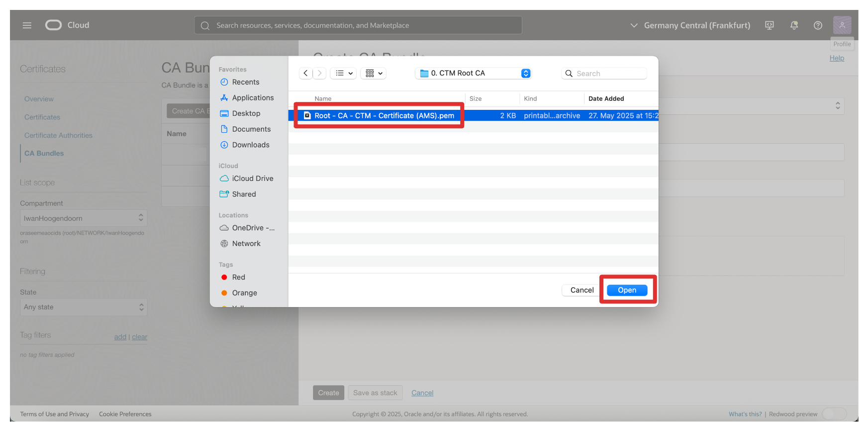Select Downloads in the Favorites sidebar
The image size is (868, 431).
point(250,145)
